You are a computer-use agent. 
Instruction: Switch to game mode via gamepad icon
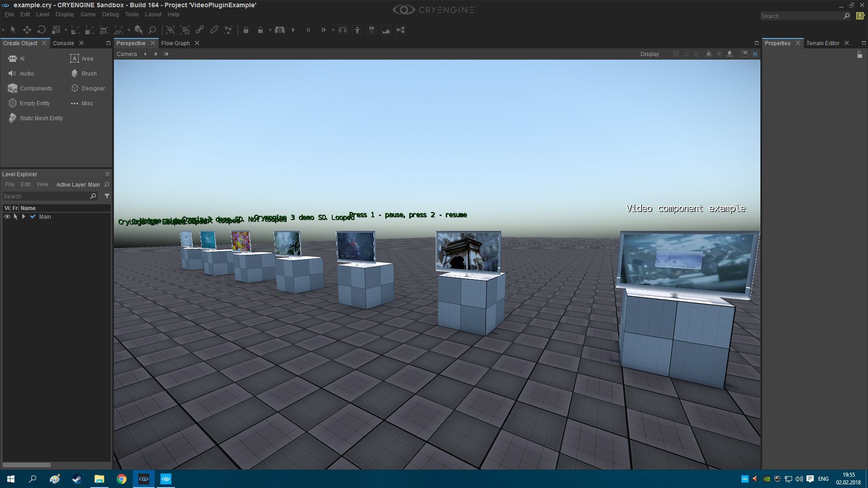[x=280, y=30]
